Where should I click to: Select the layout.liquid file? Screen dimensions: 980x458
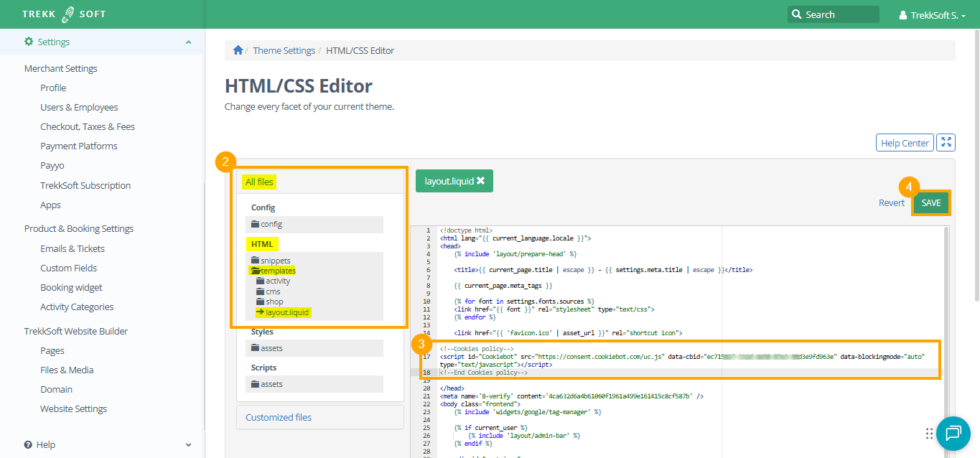[287, 312]
